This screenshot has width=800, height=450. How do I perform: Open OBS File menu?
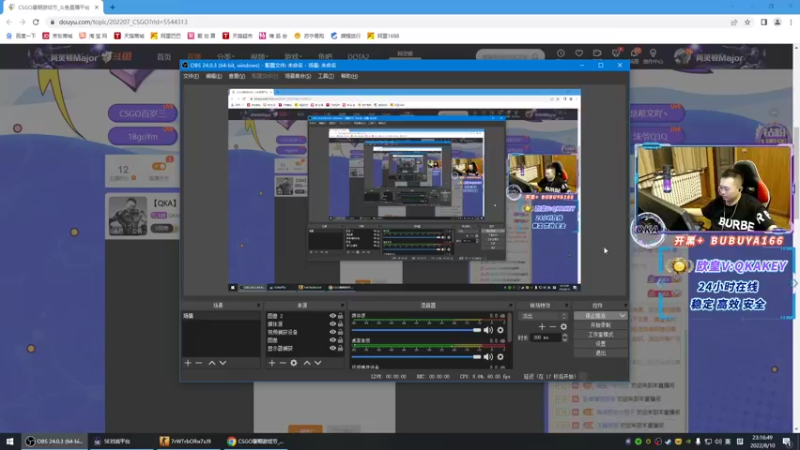191,76
